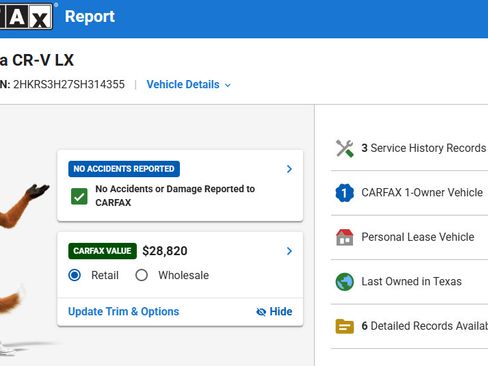Screen dimensions: 488x366
Task: Click the 1-Owner blue badge icon
Action: 344,193
